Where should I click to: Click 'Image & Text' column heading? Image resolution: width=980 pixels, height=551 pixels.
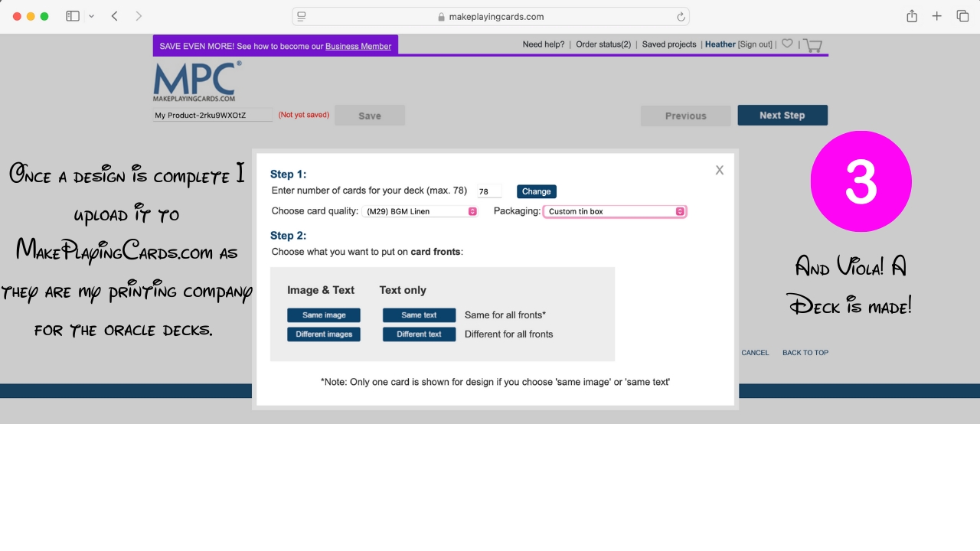[x=321, y=290]
